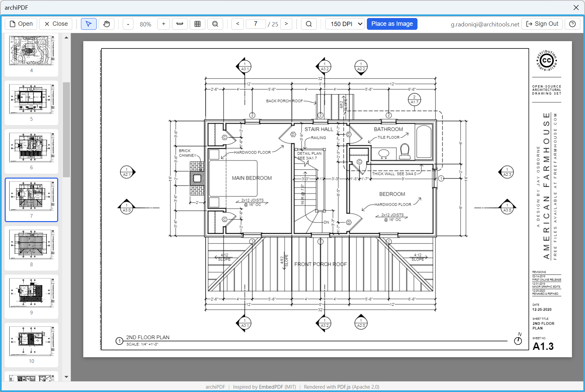Screen dimensions: 585x392
Task: Go to the next page arrow
Action: (x=286, y=24)
